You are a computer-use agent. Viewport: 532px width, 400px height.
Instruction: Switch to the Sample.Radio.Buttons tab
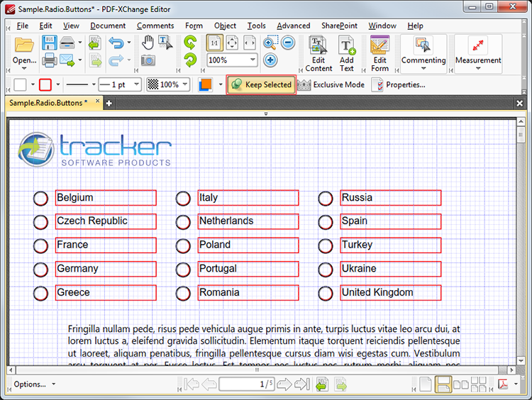[48, 103]
